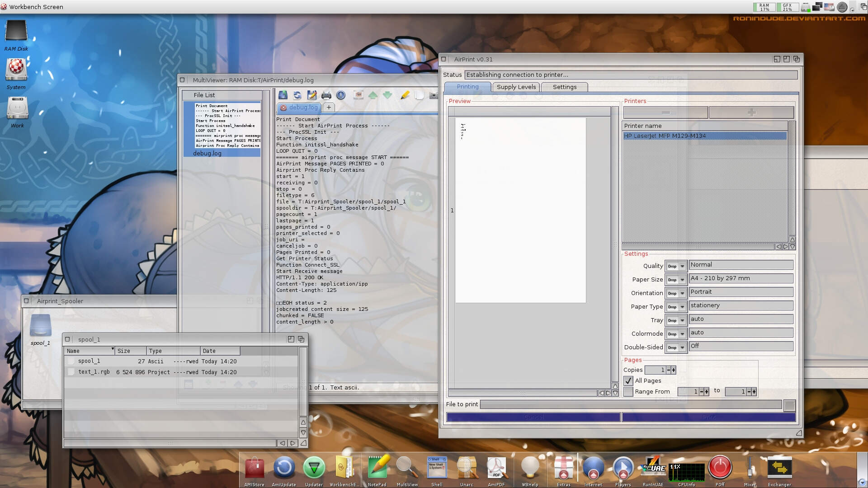
Task: Switch to the Settings tab in AirPrint
Action: pos(564,87)
